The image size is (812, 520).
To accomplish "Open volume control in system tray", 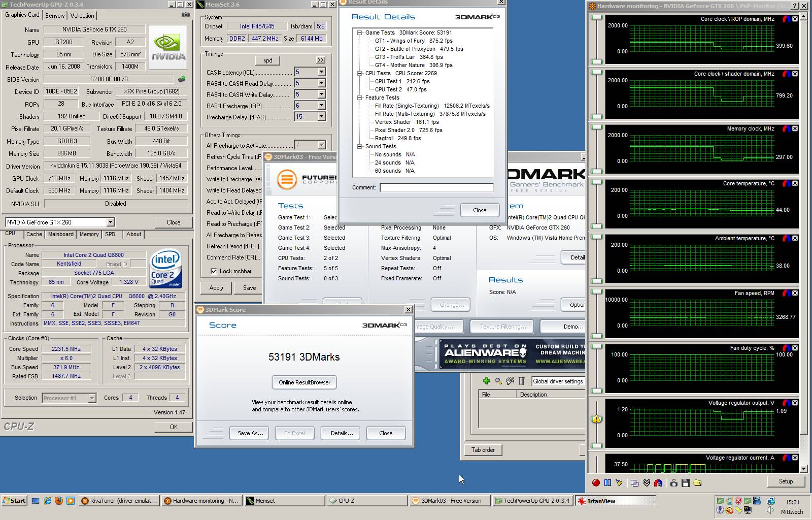I will [x=770, y=510].
